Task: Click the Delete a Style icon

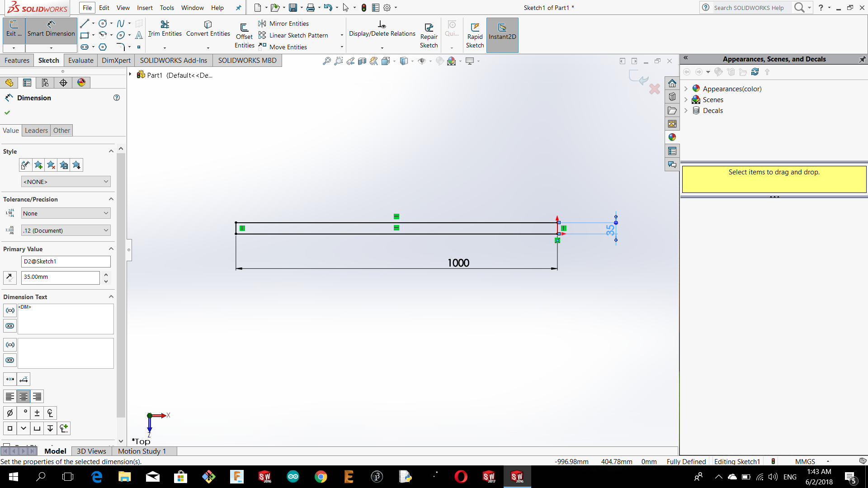Action: pos(51,165)
